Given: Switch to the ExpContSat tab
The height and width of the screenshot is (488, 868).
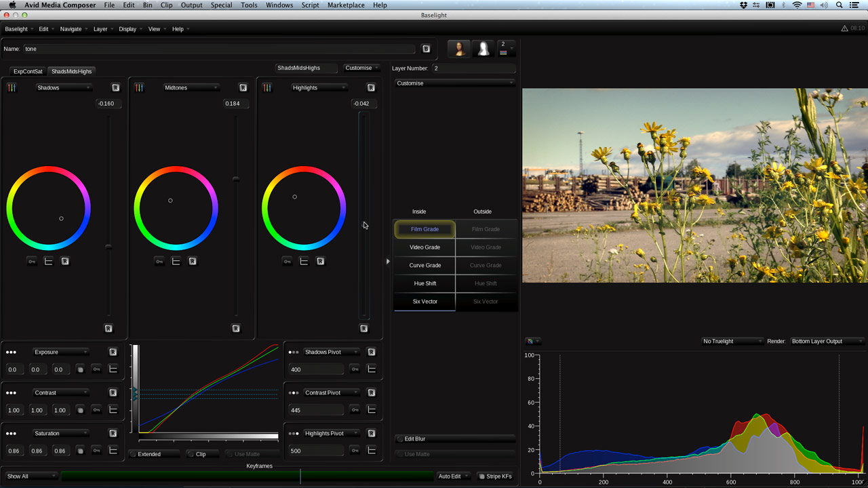Looking at the screenshot, I should click(x=28, y=71).
